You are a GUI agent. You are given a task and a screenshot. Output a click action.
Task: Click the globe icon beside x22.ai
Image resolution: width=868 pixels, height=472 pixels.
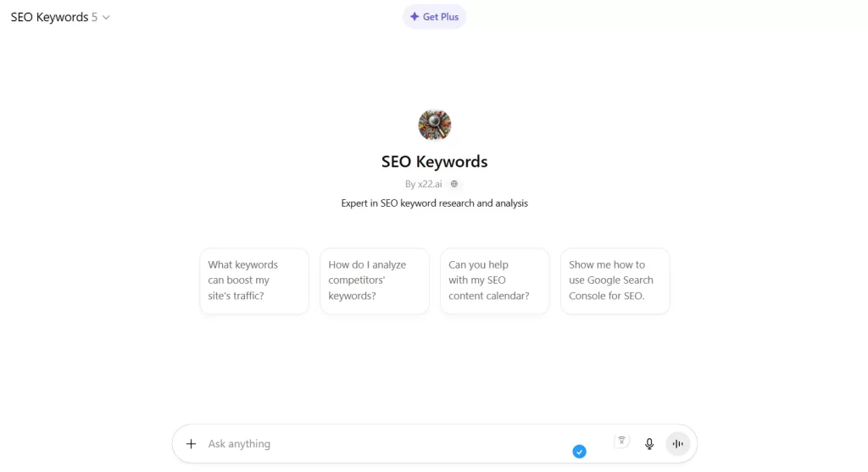click(x=454, y=184)
